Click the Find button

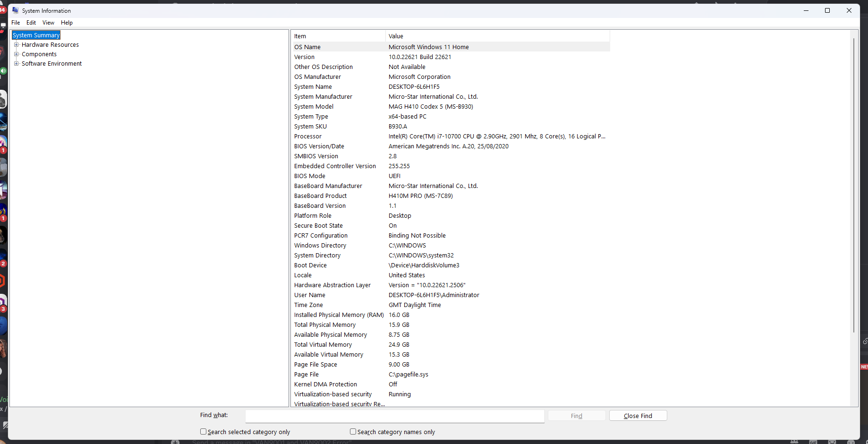(577, 416)
